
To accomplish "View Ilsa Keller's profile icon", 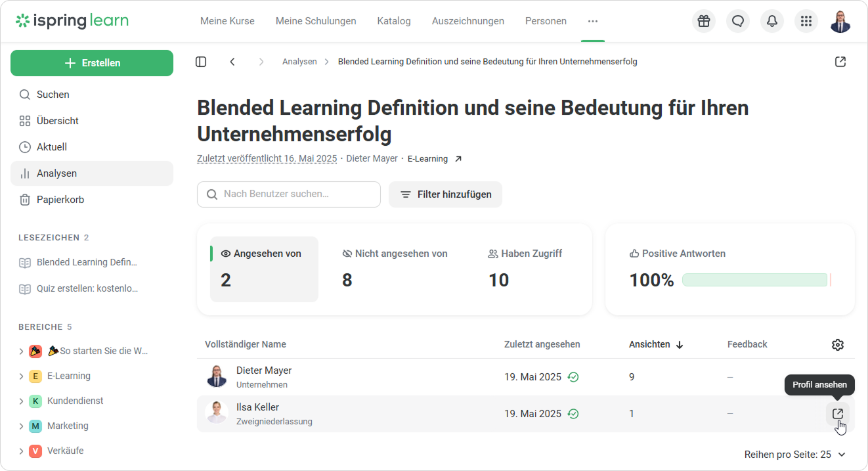I will click(x=837, y=414).
